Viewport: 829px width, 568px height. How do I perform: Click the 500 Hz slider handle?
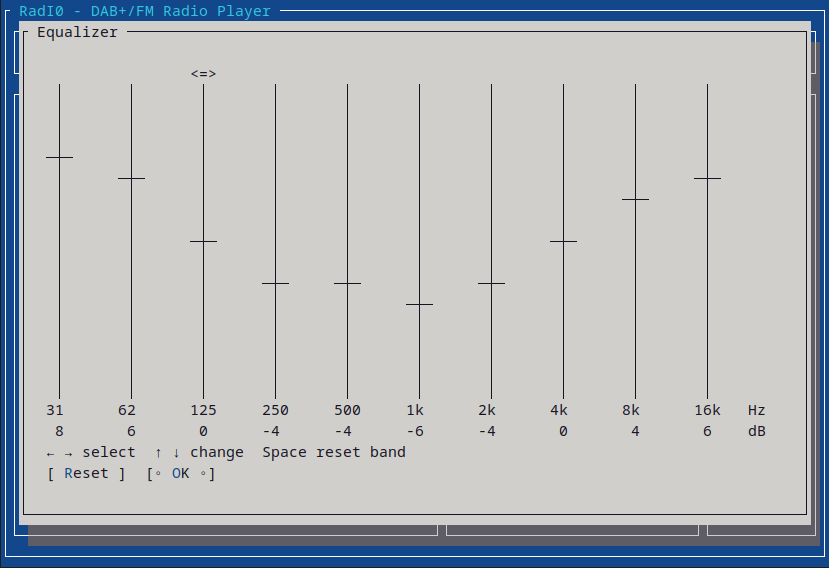[347, 283]
